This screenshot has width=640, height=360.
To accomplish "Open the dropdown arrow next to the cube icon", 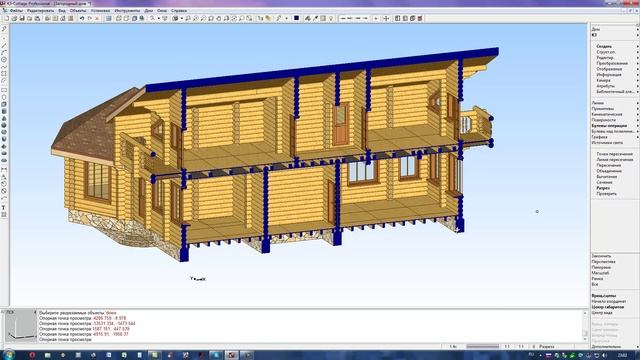I will point(181,18).
